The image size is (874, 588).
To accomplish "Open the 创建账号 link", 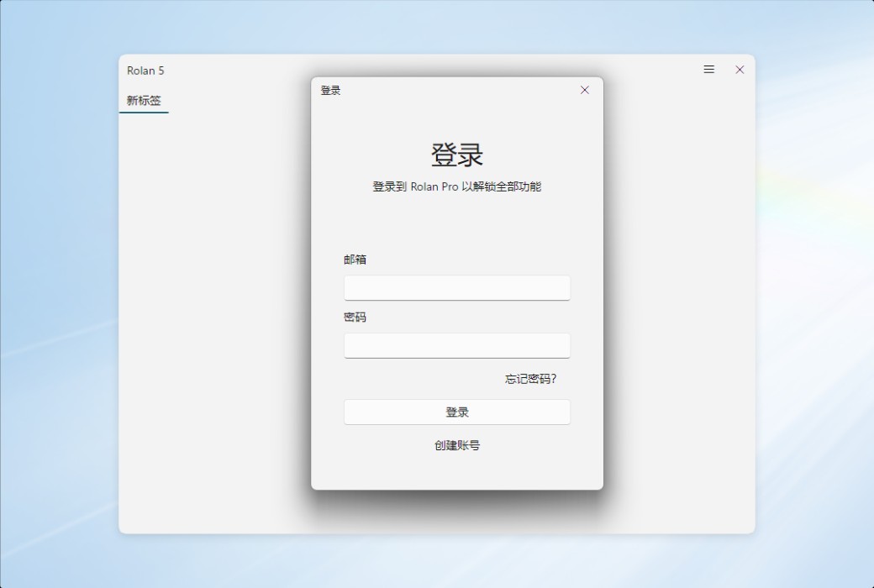I will [457, 445].
